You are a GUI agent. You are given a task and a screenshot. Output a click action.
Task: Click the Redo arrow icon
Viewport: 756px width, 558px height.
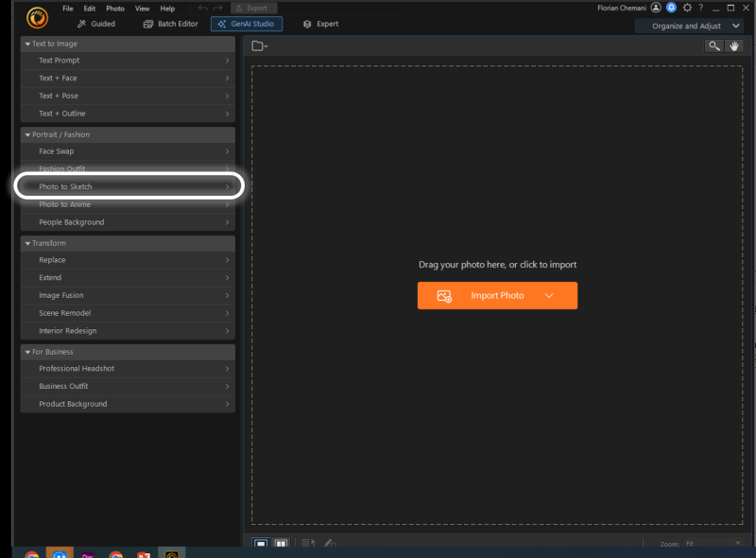[218, 8]
